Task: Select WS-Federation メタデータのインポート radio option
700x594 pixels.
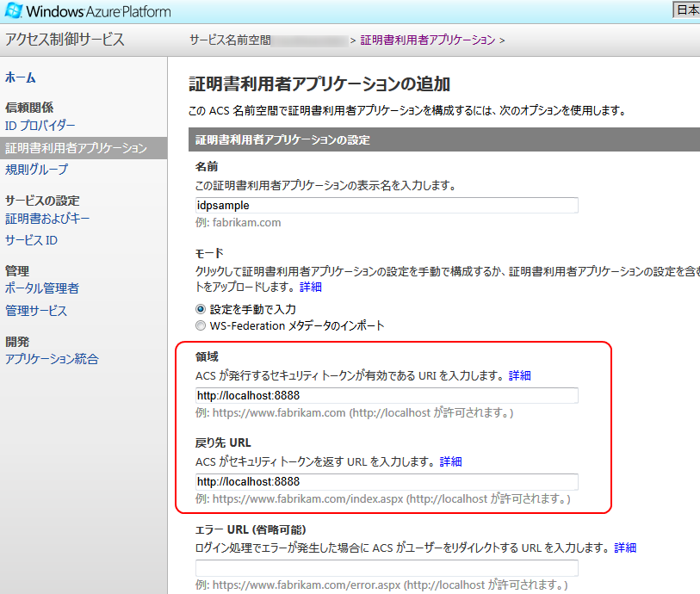Action: point(201,326)
